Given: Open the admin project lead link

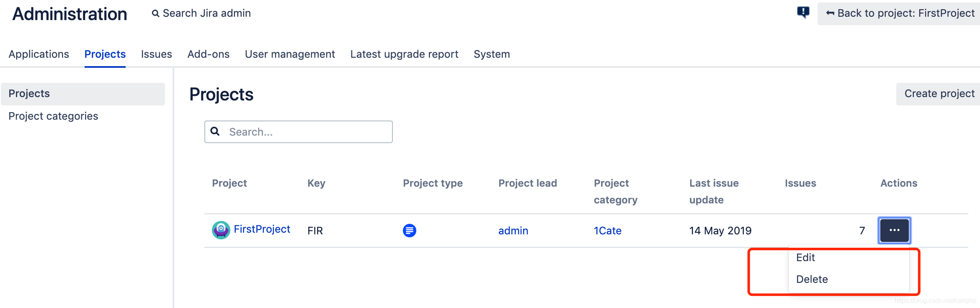Looking at the screenshot, I should 513,231.
